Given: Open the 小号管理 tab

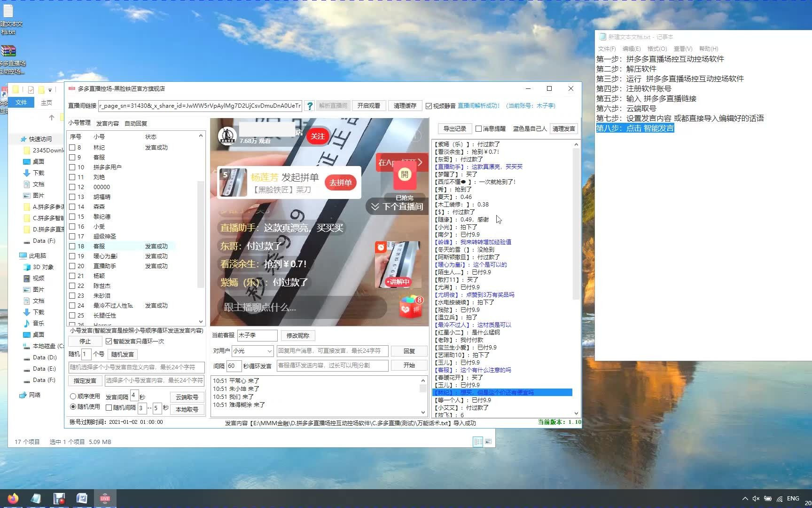Looking at the screenshot, I should [79, 123].
